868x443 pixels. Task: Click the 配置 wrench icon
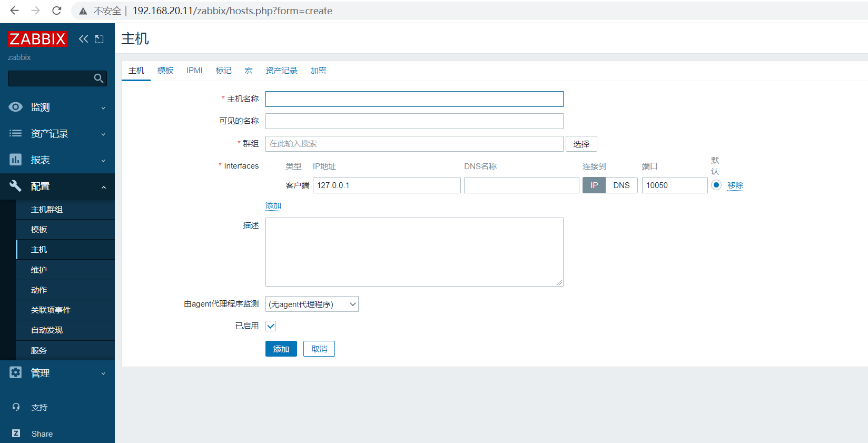(16, 186)
